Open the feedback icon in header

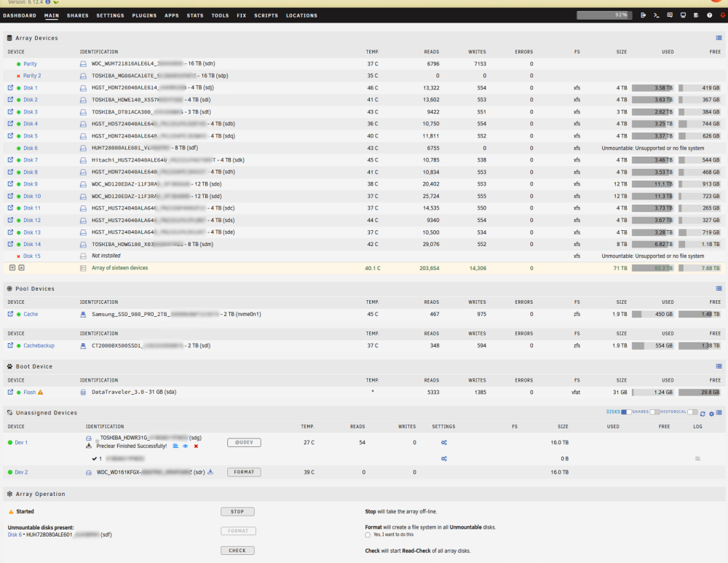(x=670, y=15)
